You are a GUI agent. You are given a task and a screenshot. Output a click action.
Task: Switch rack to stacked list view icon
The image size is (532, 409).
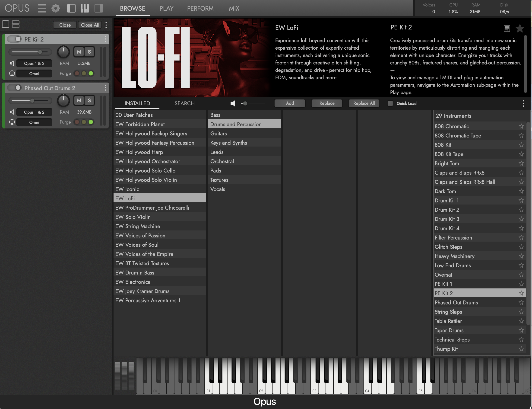coord(16,24)
